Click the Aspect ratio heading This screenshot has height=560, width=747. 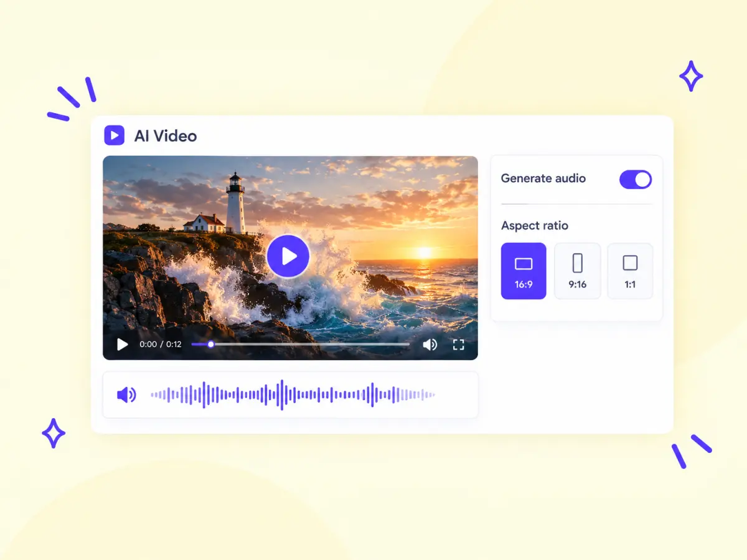tap(535, 226)
